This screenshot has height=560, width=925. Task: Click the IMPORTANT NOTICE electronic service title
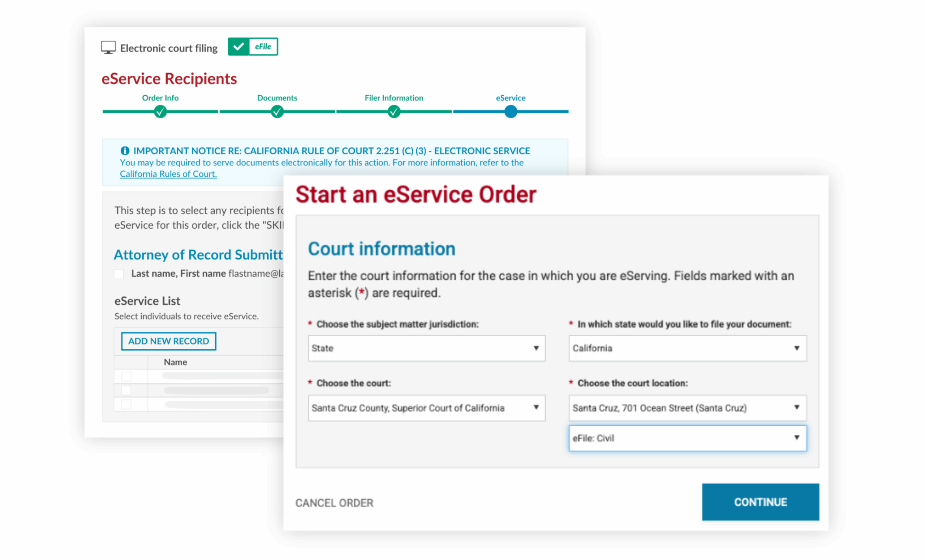coord(331,151)
